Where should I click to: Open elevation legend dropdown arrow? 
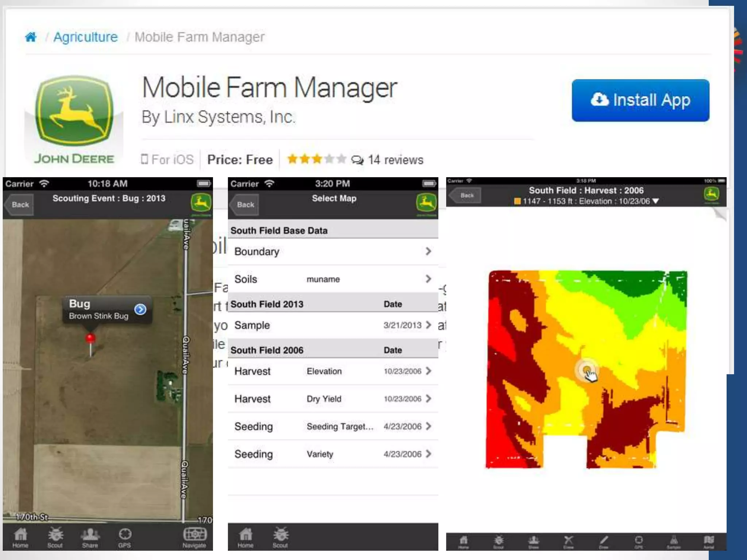[655, 201]
